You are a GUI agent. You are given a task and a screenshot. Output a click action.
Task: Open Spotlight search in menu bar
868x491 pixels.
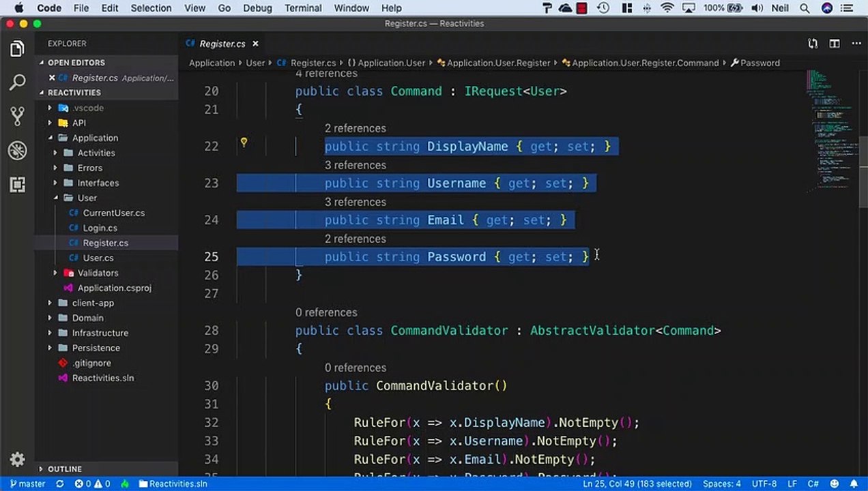point(805,8)
